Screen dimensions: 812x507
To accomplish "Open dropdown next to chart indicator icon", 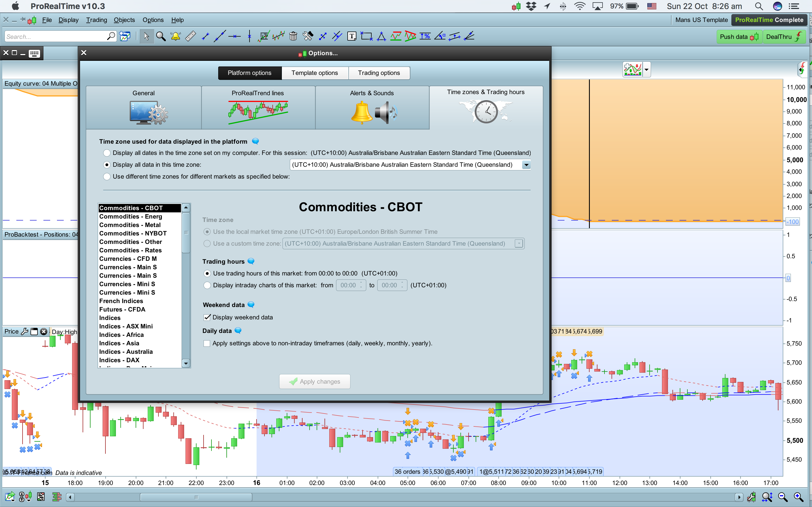I will [646, 70].
